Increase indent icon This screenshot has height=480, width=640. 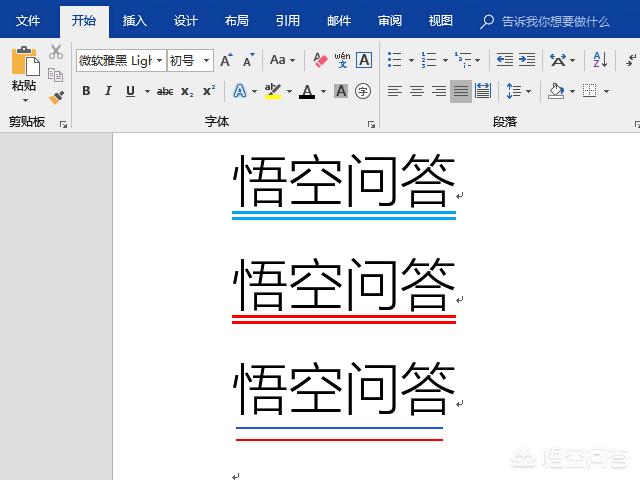pyautogui.click(x=527, y=60)
